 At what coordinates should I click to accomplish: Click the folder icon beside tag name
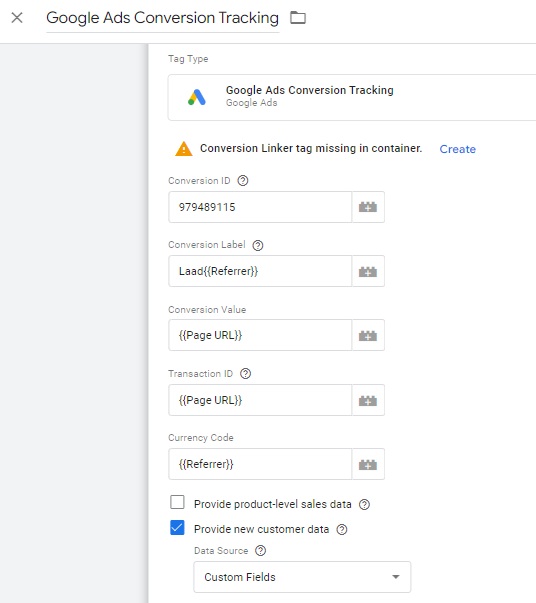coord(298,18)
